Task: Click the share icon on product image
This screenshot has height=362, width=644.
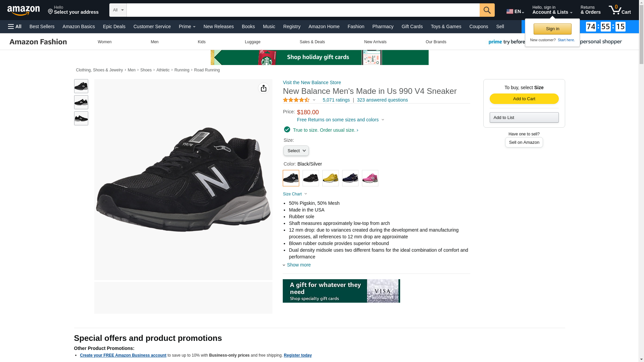Action: click(263, 88)
